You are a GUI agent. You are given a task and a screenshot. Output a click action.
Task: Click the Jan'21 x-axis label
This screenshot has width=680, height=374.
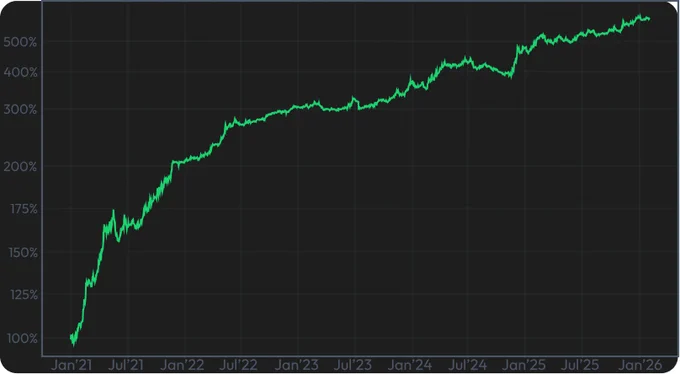(x=72, y=364)
